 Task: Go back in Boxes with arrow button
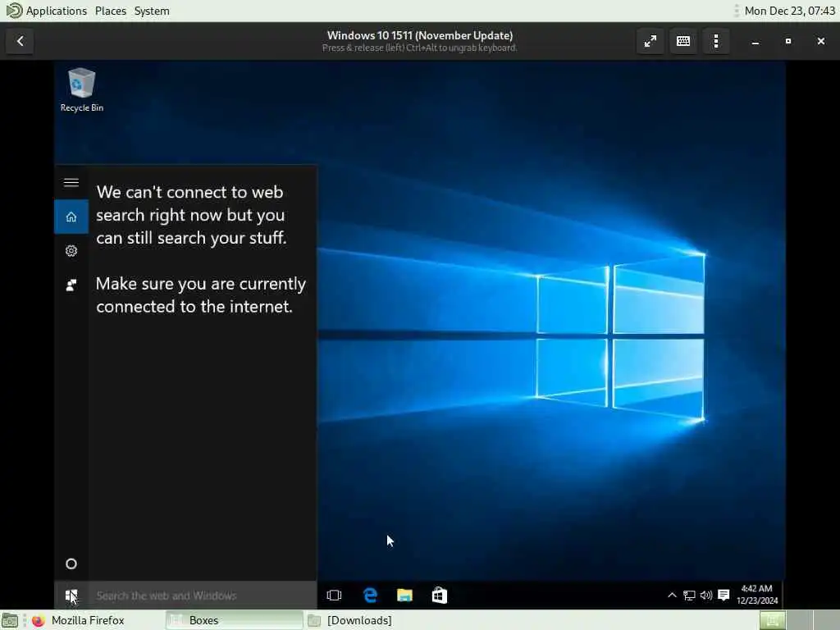[20, 41]
